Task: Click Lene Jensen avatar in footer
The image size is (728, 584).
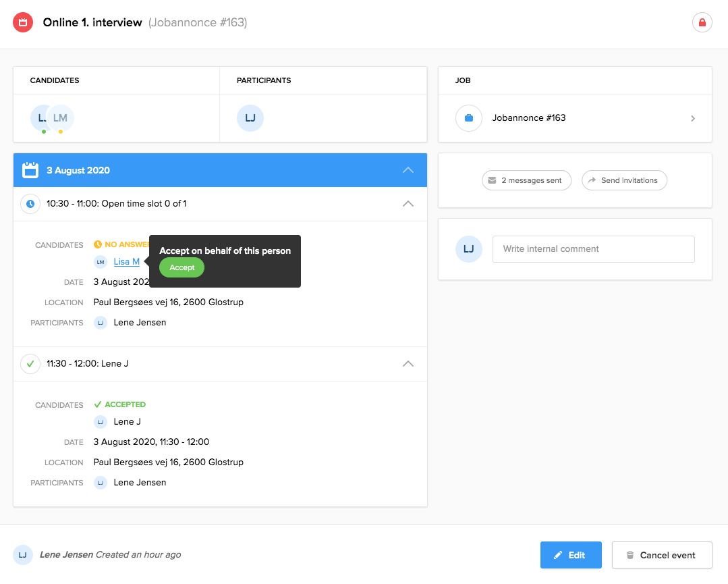Action: pyautogui.click(x=23, y=555)
